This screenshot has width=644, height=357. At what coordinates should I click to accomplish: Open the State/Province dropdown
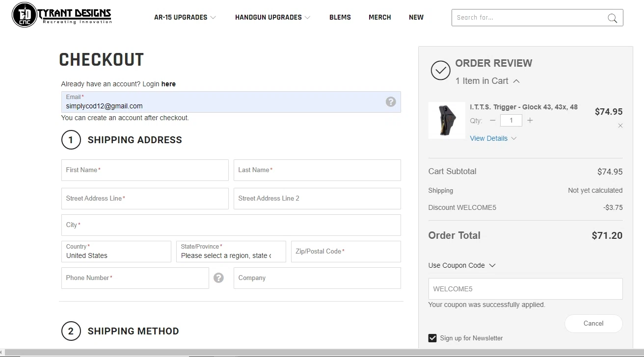coord(231,252)
